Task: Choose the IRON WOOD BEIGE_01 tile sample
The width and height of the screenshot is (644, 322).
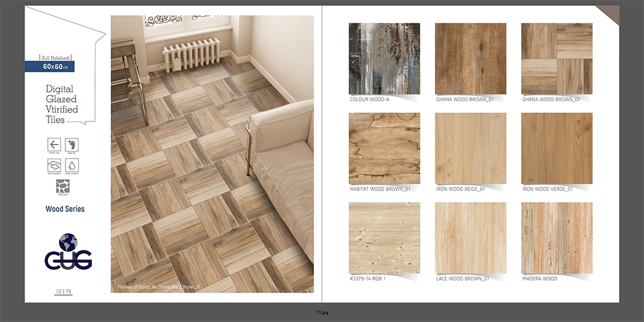Action: pyautogui.click(x=470, y=148)
